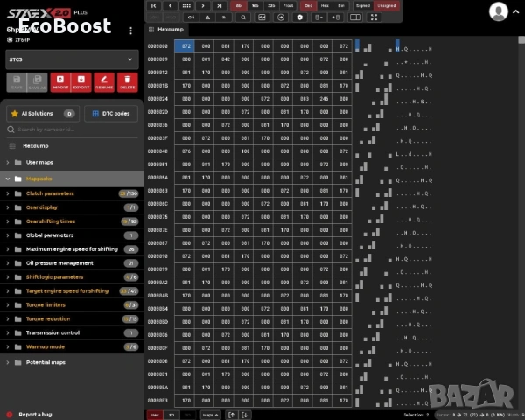
Task: Open the graph chart view icon
Action: (262, 17)
